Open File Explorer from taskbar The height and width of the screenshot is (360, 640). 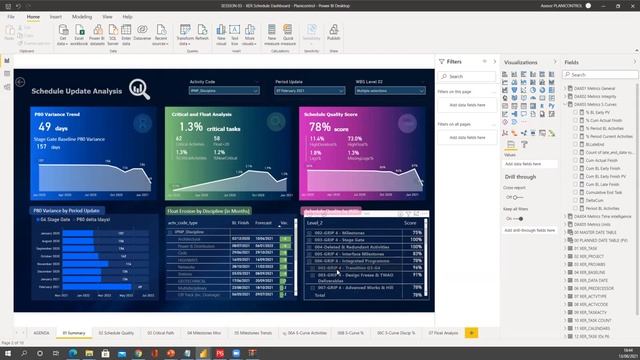[x=89, y=353]
